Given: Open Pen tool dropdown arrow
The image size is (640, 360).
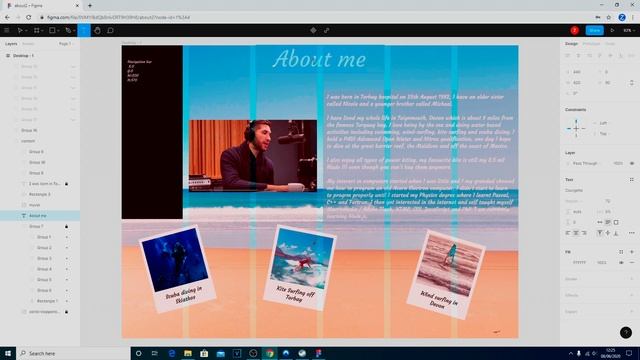Looking at the screenshot, I should pyautogui.click(x=74, y=31).
